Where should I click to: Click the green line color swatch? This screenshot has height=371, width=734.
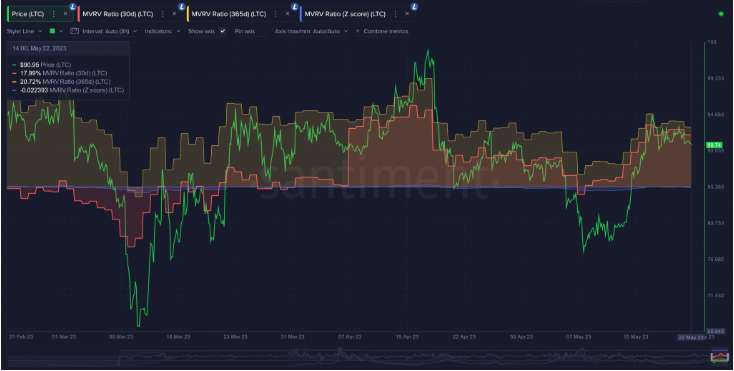52,31
